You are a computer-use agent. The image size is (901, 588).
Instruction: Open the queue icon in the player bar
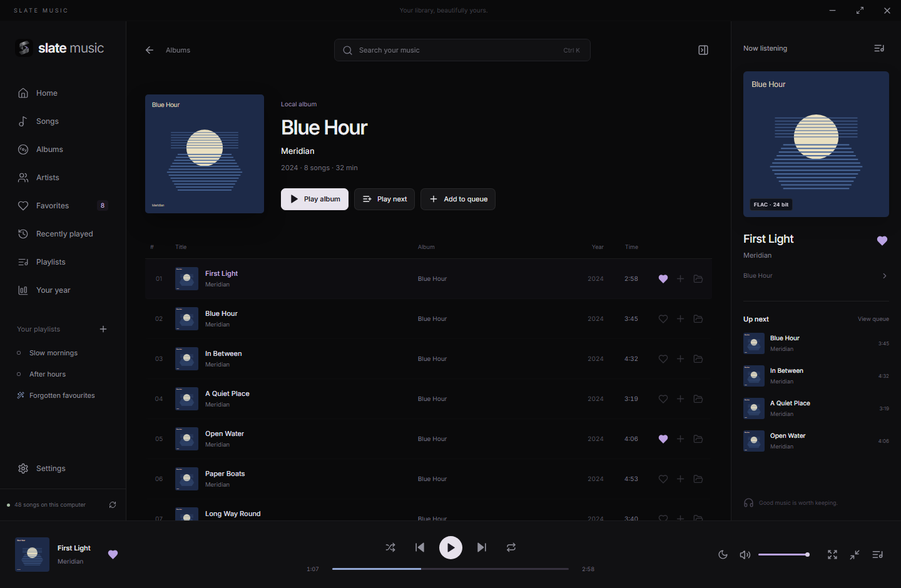pyautogui.click(x=878, y=555)
